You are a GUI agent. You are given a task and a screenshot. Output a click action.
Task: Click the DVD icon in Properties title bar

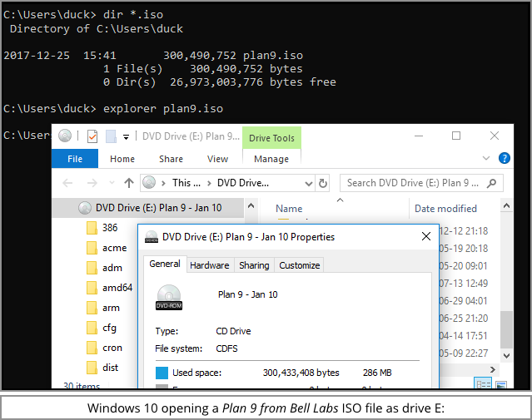click(152, 236)
